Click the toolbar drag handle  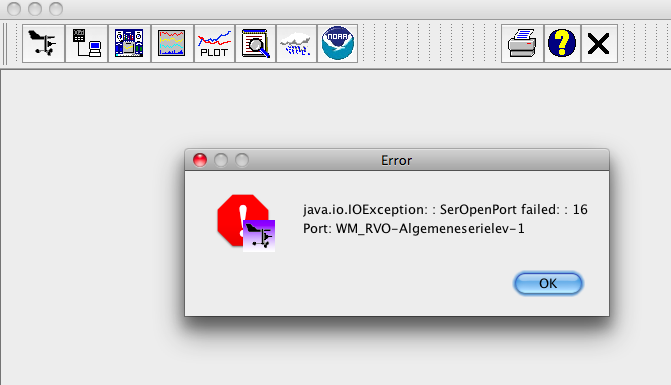pos(5,44)
